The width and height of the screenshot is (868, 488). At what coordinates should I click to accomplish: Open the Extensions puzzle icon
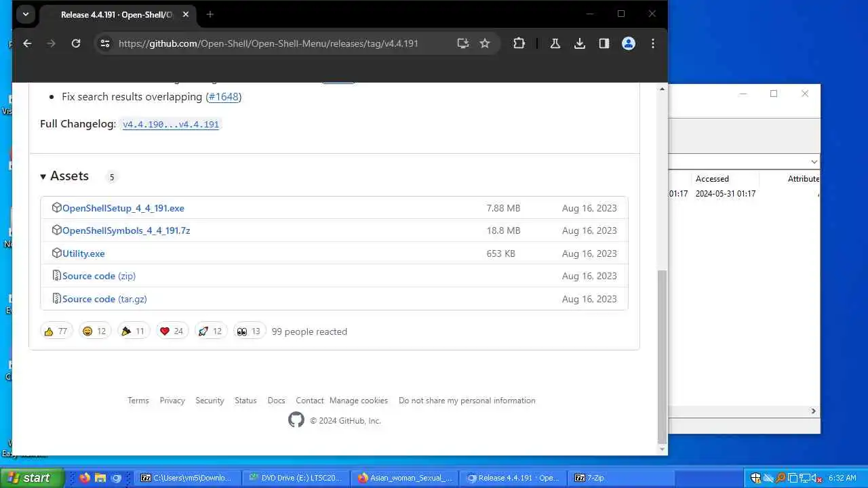coord(519,43)
